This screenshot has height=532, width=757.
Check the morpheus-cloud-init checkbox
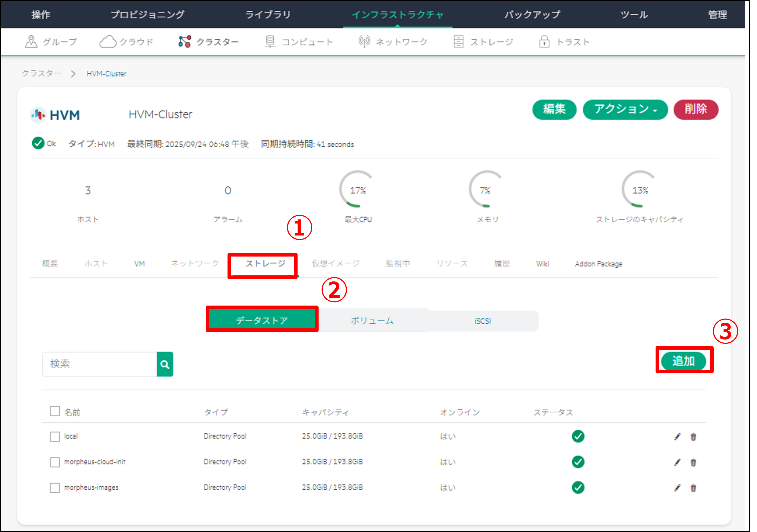pyautogui.click(x=55, y=462)
